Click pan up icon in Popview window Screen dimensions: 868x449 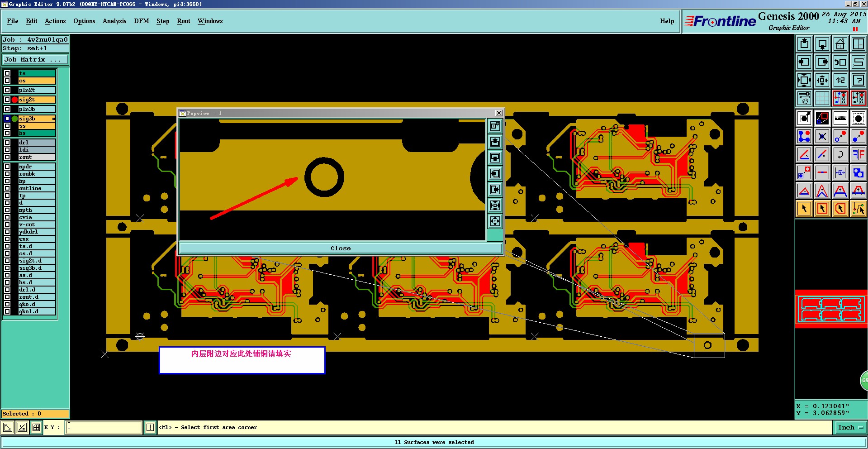[x=495, y=142]
